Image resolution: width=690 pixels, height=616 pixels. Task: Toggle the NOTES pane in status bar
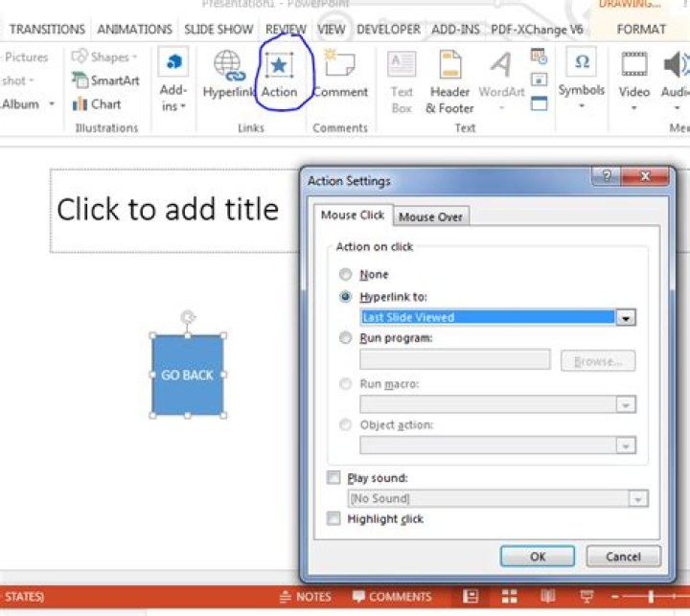(x=305, y=597)
